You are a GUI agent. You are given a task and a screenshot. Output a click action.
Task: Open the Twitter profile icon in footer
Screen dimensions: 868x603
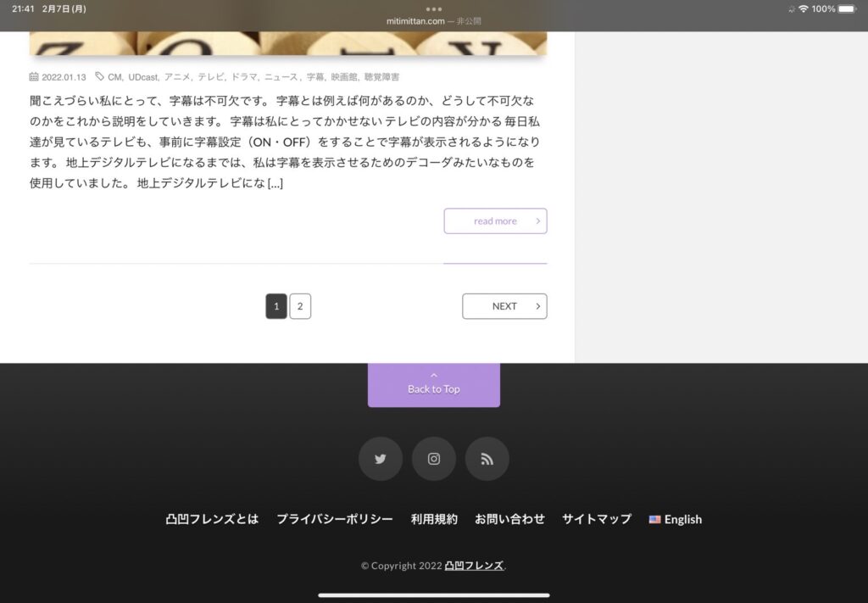(x=381, y=459)
